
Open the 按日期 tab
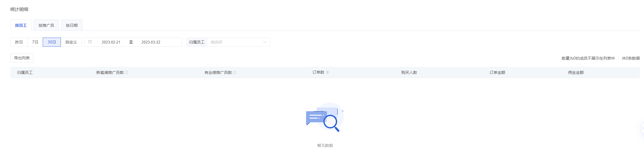pos(72,25)
